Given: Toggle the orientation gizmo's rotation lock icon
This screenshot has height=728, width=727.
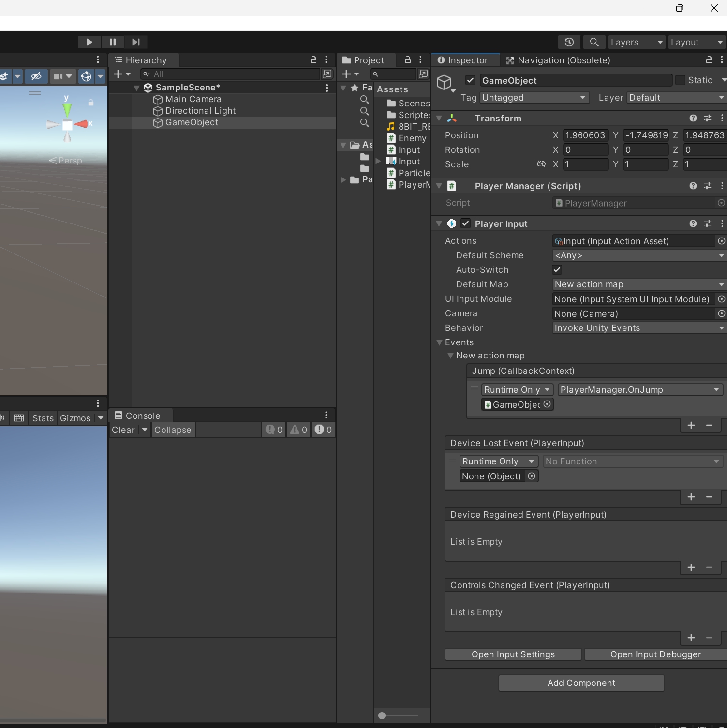Looking at the screenshot, I should tap(90, 103).
